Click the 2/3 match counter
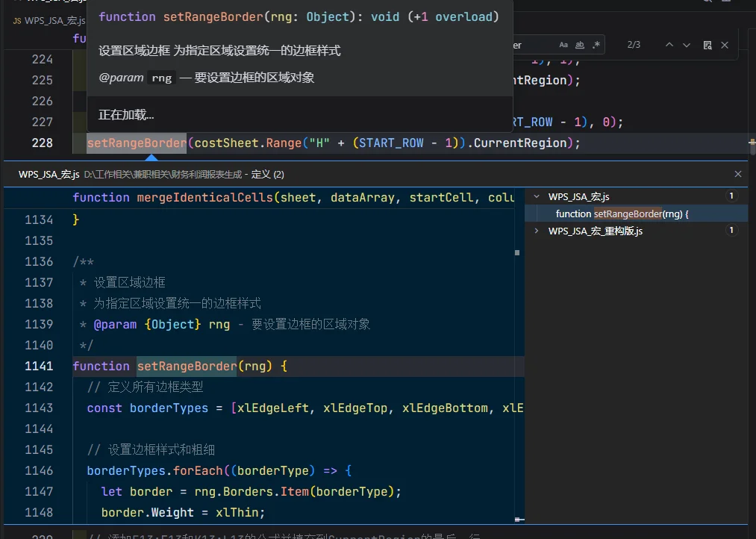 pyautogui.click(x=634, y=45)
